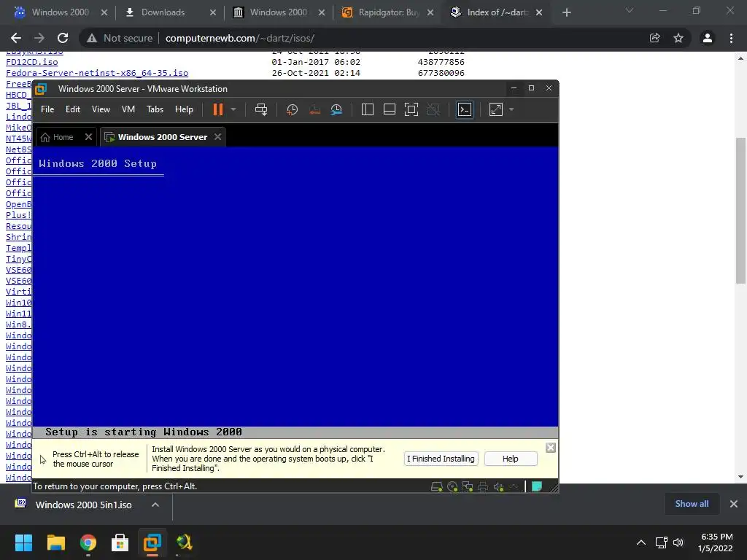
Task: Open the Chrome profile icon
Action: (708, 38)
